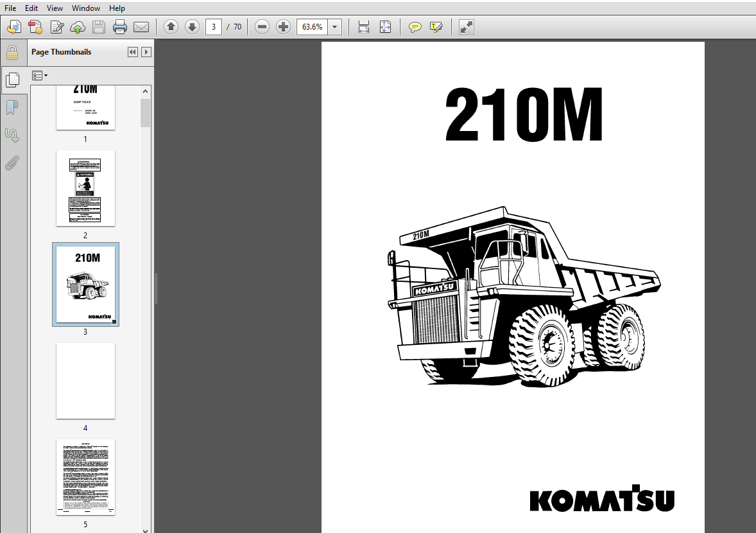
Task: Click the Page Thumbnails panel title
Action: click(61, 52)
